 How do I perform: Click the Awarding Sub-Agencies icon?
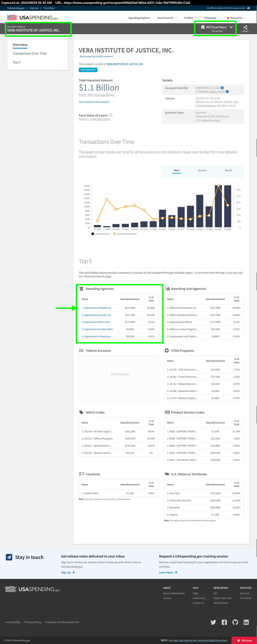click(167, 289)
